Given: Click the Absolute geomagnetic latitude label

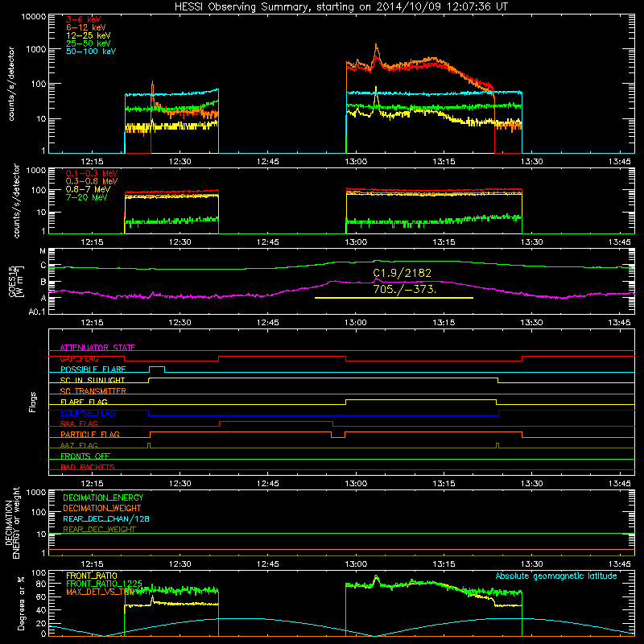Looking at the screenshot, I should click(x=556, y=576).
